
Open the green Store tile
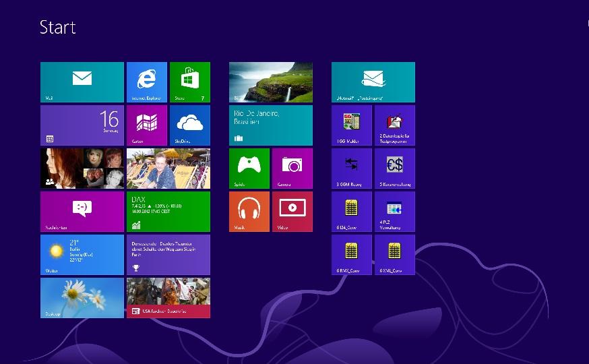click(190, 82)
